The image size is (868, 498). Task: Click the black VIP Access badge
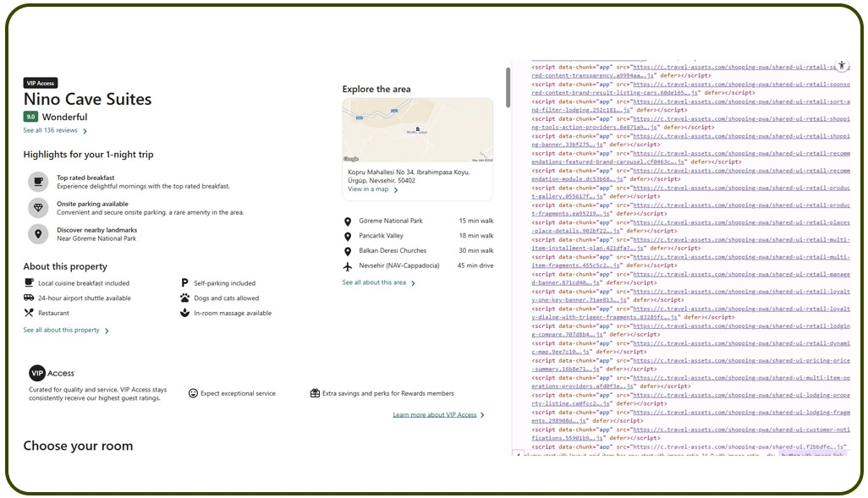point(40,83)
